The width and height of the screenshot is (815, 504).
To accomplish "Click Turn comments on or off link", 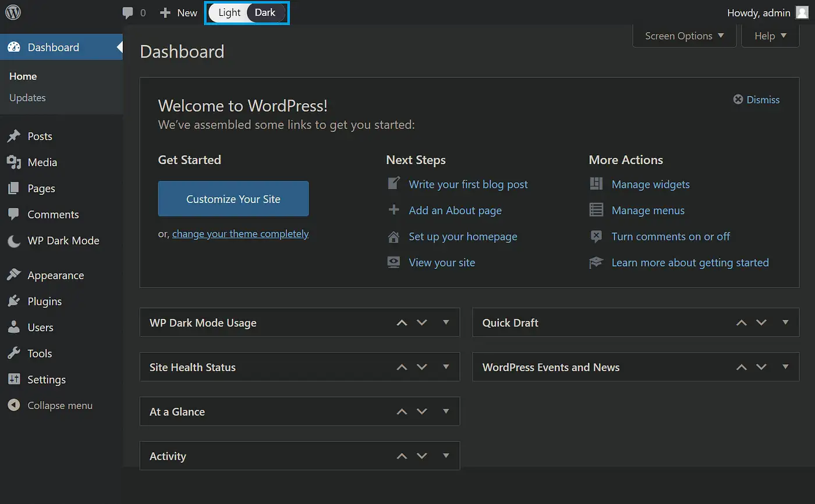I will click(x=671, y=236).
